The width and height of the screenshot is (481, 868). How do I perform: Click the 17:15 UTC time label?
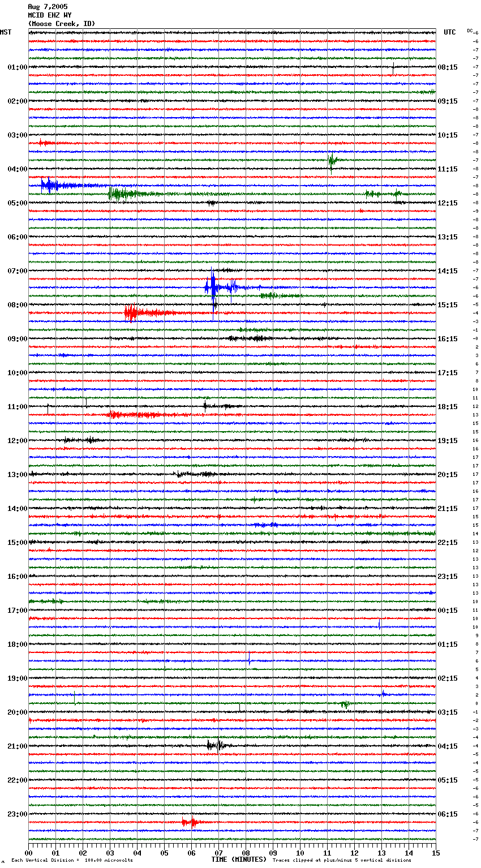click(x=448, y=373)
